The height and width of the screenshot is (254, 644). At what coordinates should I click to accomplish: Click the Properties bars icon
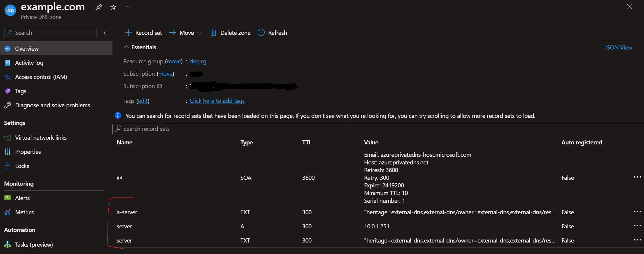point(8,152)
